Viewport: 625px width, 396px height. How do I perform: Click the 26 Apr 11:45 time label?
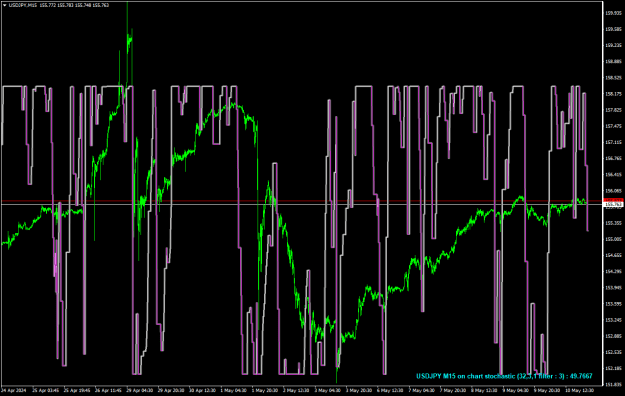(x=108, y=390)
